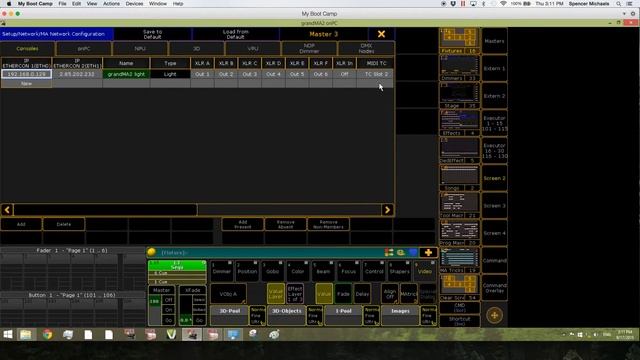
Task: Click the Type cell reading Light
Action: (x=170, y=74)
